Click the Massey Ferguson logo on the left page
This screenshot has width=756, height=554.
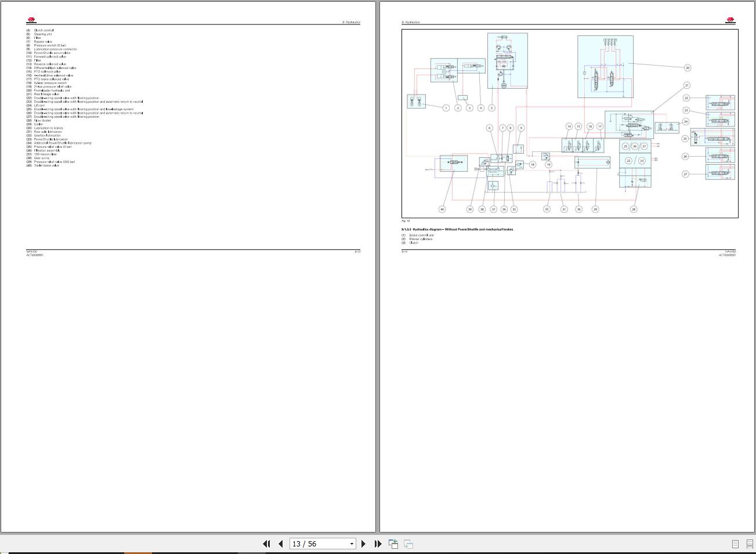tap(30, 20)
